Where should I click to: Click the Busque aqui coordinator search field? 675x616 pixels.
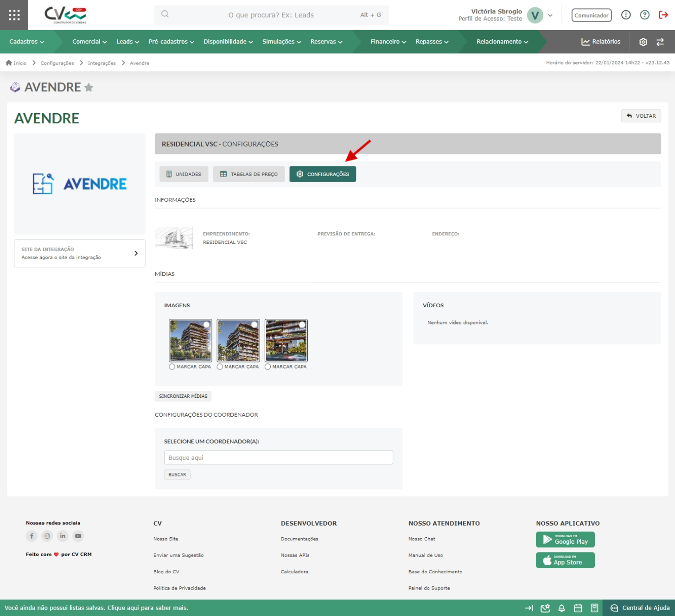(279, 457)
